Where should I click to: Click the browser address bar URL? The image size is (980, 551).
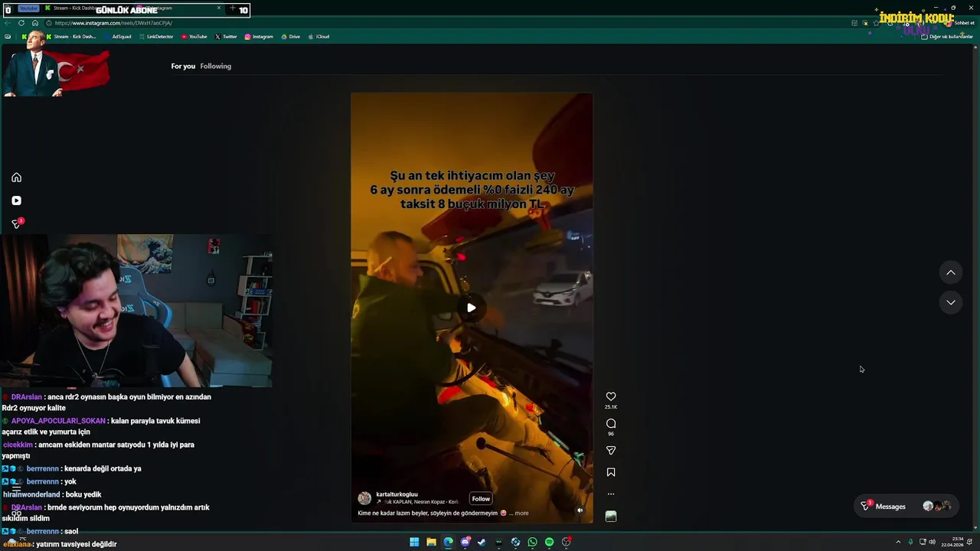(113, 23)
